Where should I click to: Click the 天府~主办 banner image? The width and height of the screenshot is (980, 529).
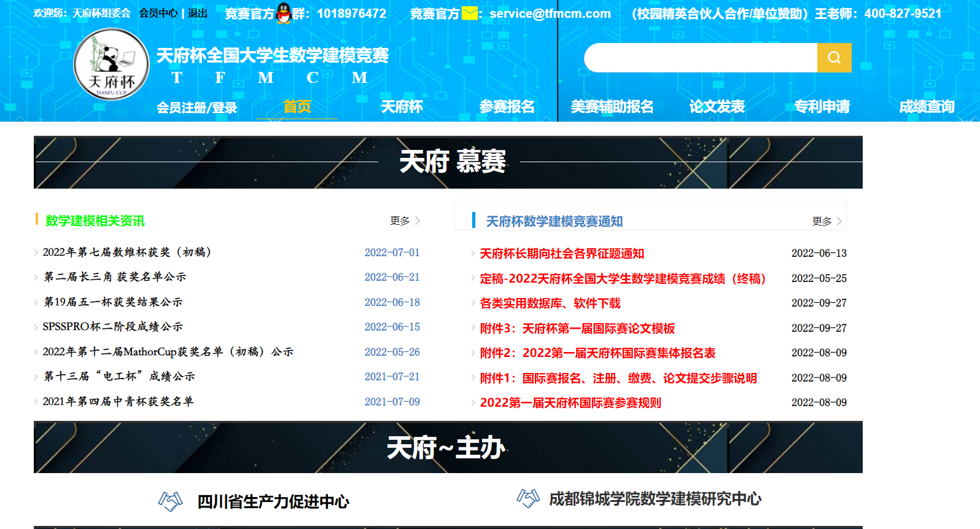[448, 447]
